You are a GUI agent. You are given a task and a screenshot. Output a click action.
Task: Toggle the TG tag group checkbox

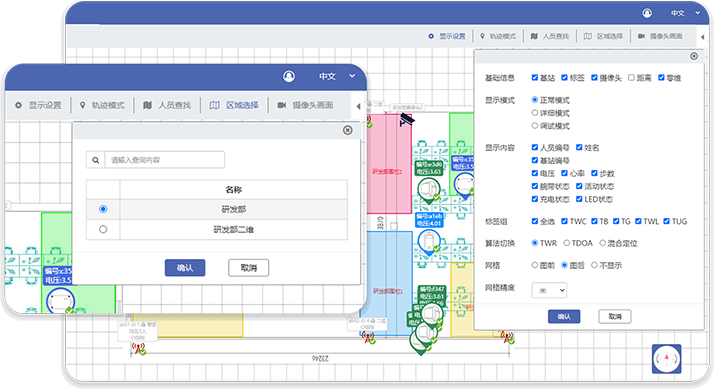[616, 221]
